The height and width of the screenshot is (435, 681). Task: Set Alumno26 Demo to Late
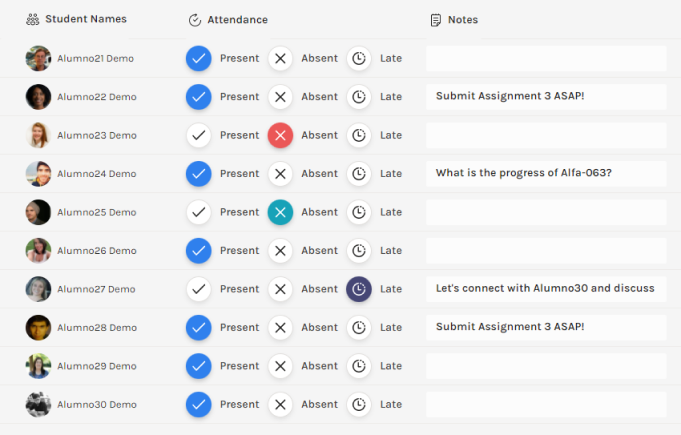[359, 251]
